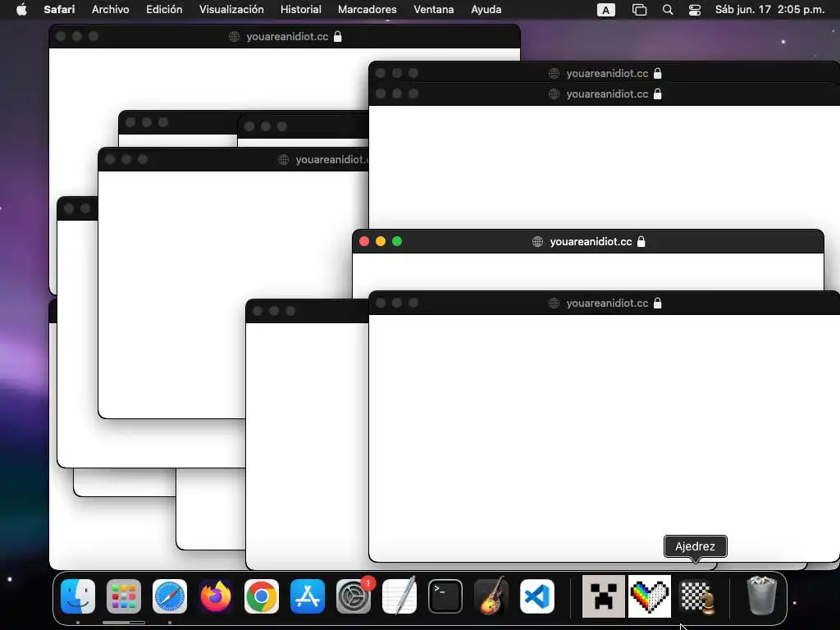Viewport: 840px width, 630px height.
Task: Open Launchpad in the Dock
Action: click(124, 596)
